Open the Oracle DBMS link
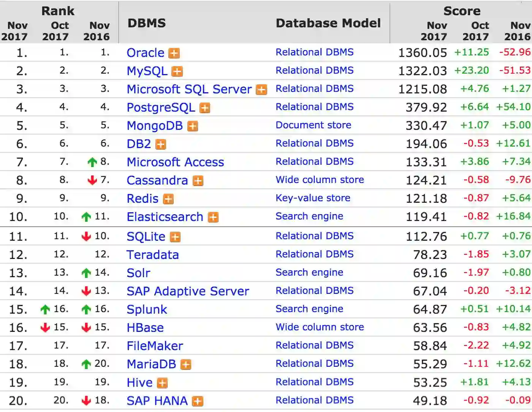Screen dimensions: 532x412 pos(145,53)
